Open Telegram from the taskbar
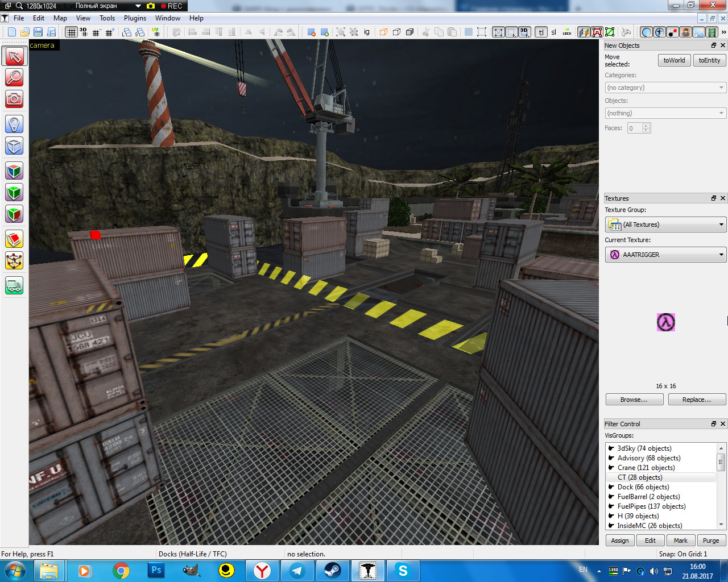The height and width of the screenshot is (582, 728). click(297, 571)
